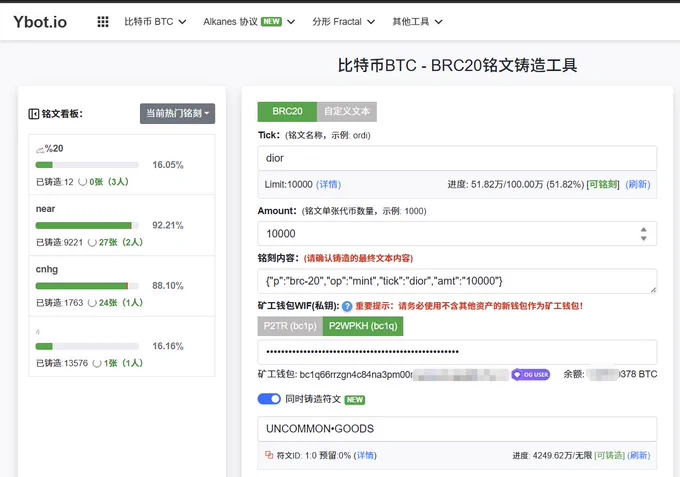Click the 已铸造:1763 text
Viewport: 680px width, 477px height.
point(59,303)
